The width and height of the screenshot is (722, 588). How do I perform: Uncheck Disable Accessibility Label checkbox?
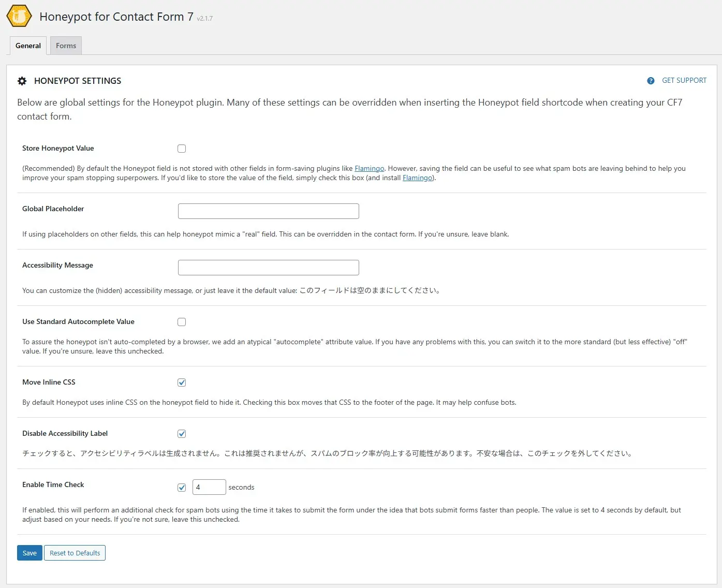182,434
